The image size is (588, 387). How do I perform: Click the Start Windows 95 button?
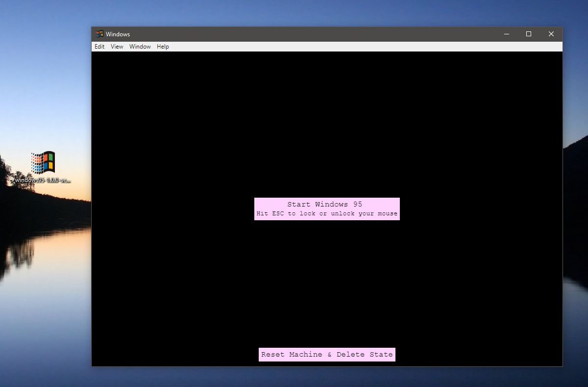point(327,209)
